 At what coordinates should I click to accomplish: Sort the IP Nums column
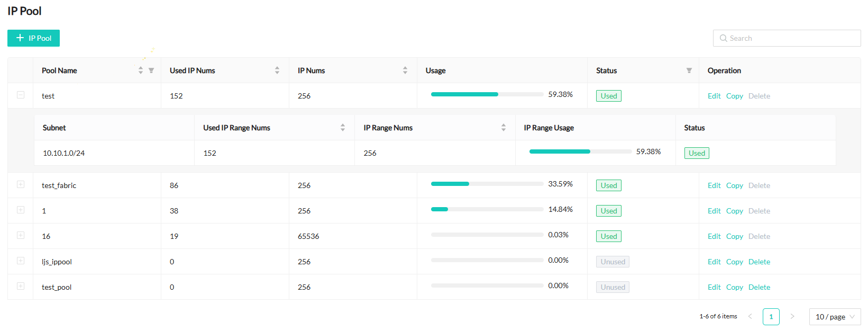pos(405,70)
